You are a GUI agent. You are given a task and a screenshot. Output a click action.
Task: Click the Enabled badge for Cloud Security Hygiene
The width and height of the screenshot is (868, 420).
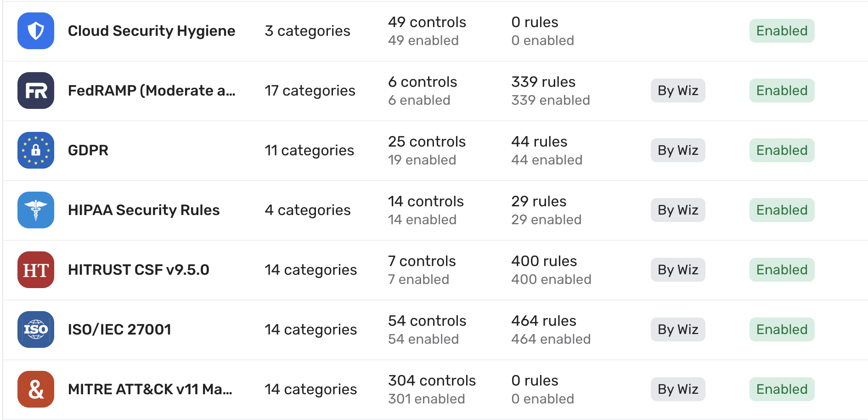coord(782,31)
